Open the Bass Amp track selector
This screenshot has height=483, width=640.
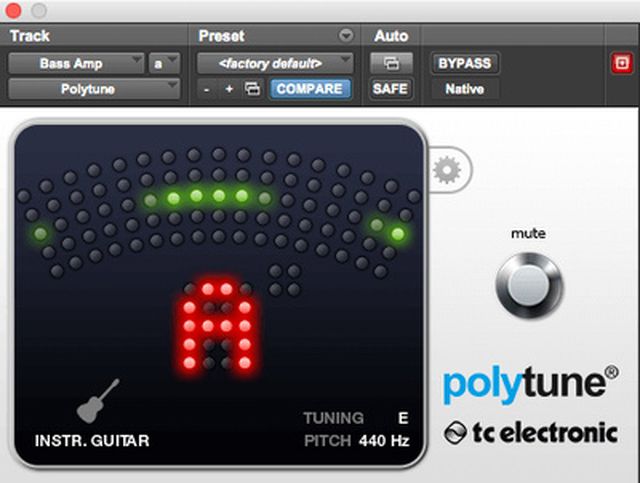[76, 63]
